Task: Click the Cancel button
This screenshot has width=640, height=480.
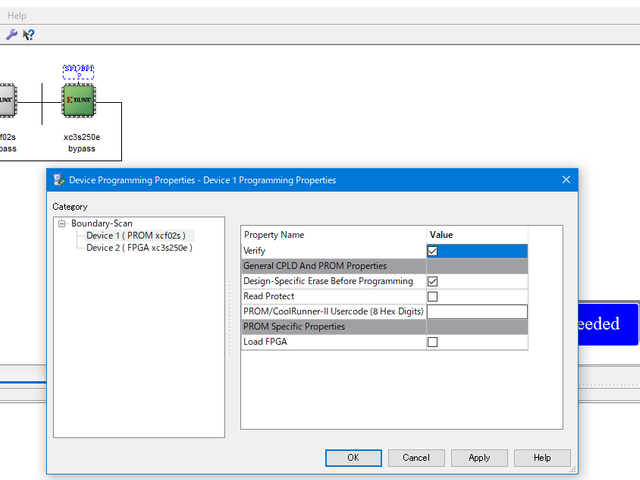Action: (416, 457)
